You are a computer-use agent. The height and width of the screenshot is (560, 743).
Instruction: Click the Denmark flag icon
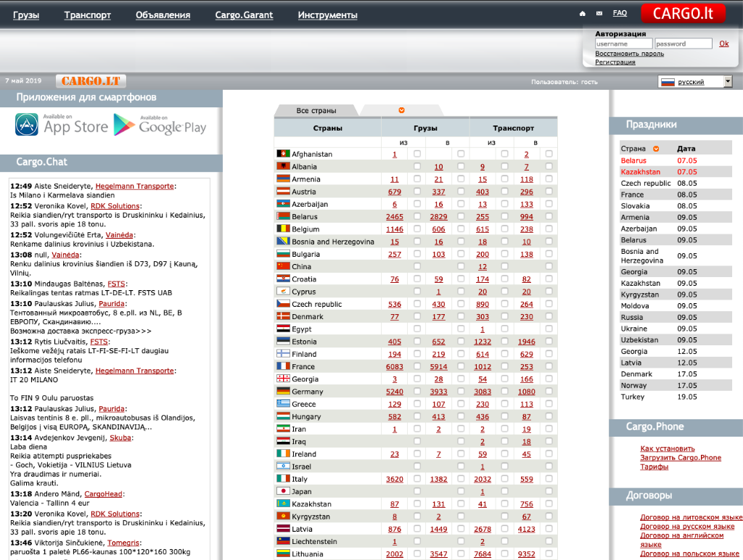coord(284,316)
